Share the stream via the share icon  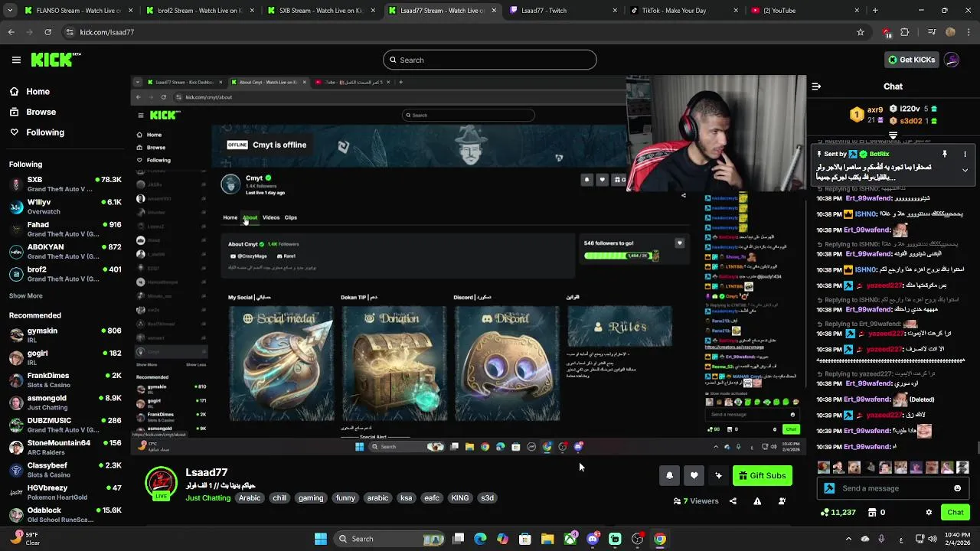point(733,501)
